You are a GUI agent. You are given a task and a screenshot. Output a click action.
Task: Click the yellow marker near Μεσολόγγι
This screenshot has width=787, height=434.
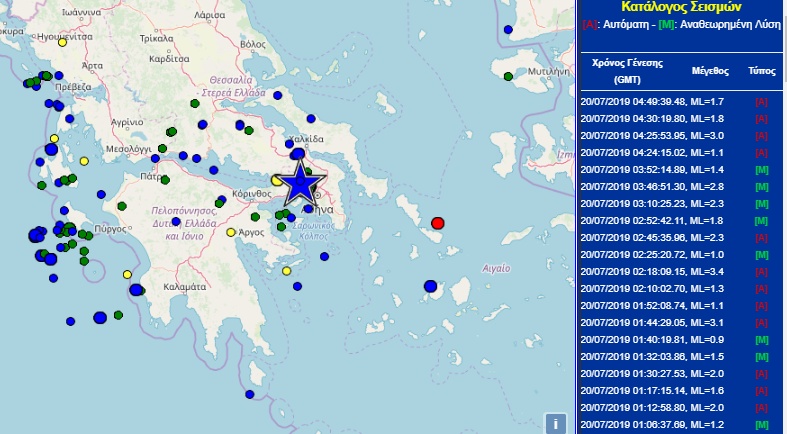tap(84, 161)
